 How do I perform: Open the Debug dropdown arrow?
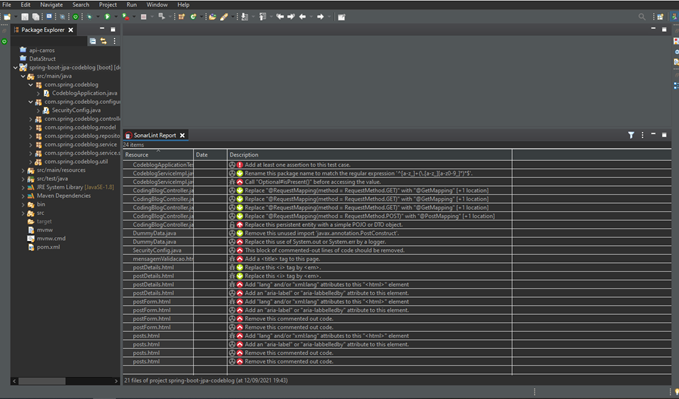point(97,17)
